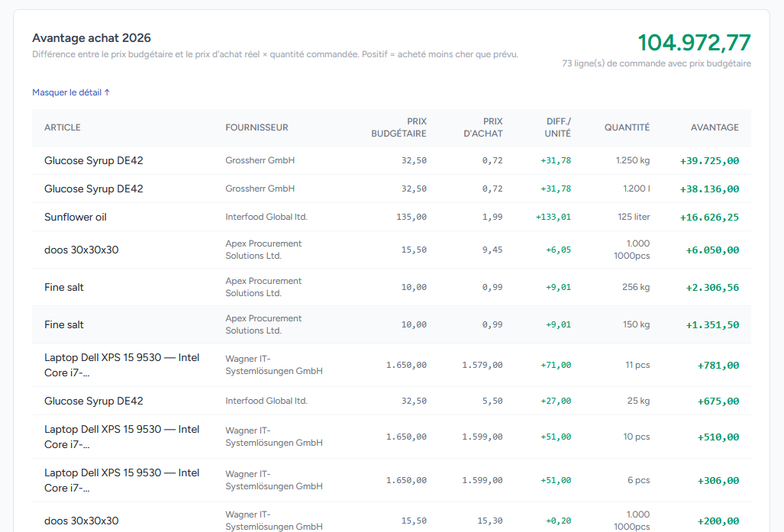Select the 1.250 kg quantity cell
The width and height of the screenshot is (784, 532).
[633, 160]
